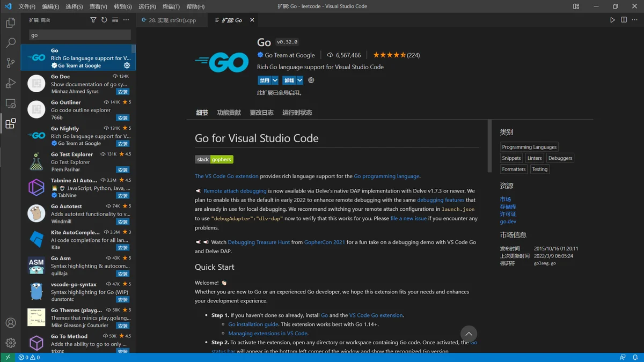This screenshot has height=362, width=644.
Task: Open the 终端(T) menu
Action: pyautogui.click(x=171, y=6)
